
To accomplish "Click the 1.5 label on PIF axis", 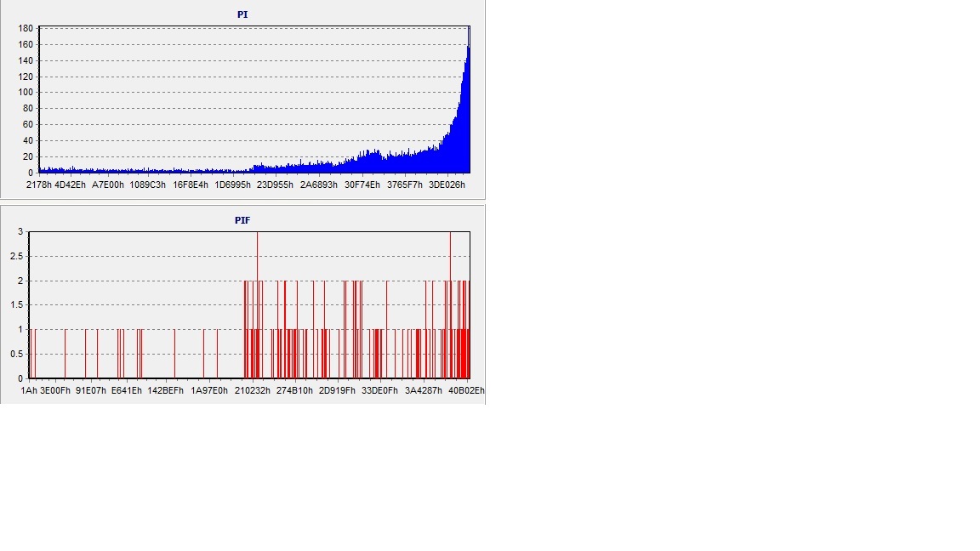I will [17, 305].
